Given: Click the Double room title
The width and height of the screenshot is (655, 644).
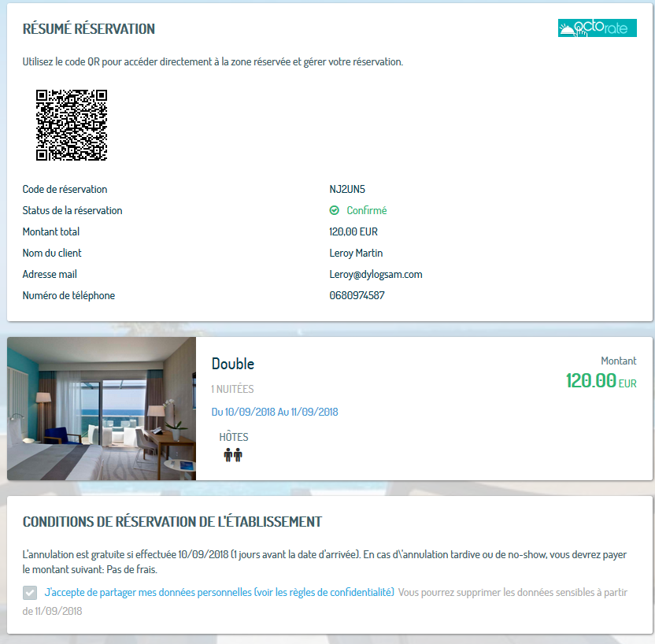Looking at the screenshot, I should [233, 364].
